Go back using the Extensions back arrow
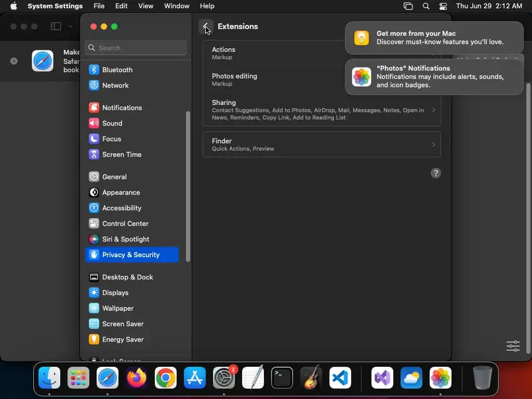532x399 pixels. (x=206, y=26)
